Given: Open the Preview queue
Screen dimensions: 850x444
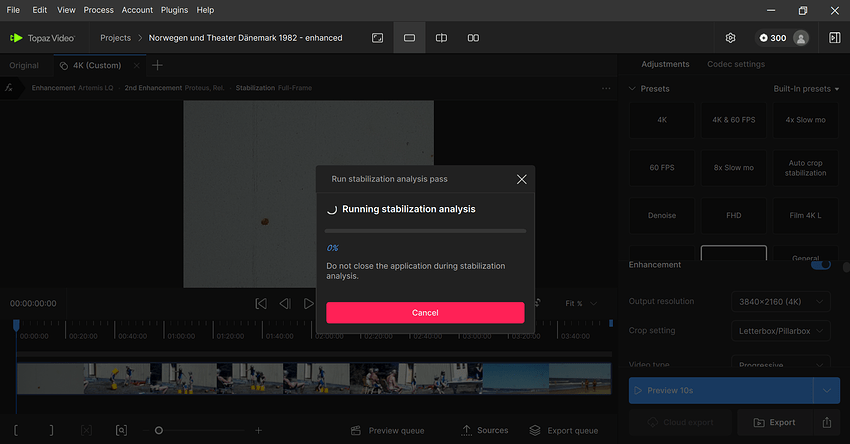Looking at the screenshot, I should 388,430.
